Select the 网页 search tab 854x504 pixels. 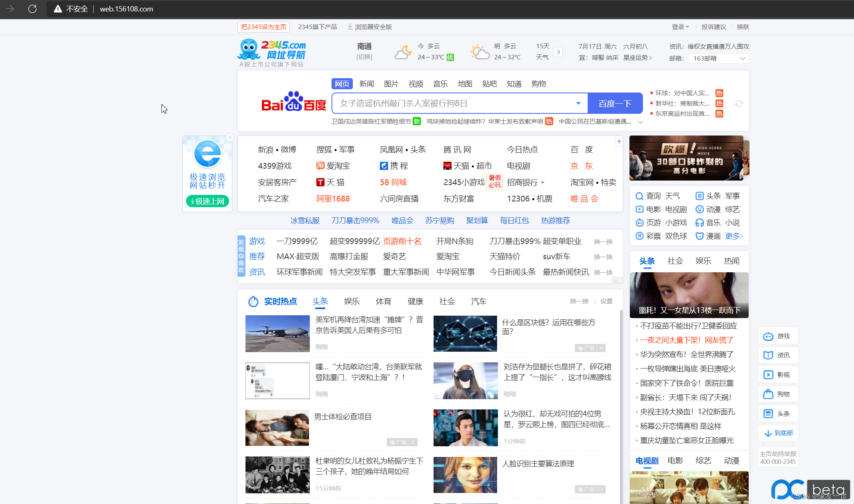pos(342,84)
